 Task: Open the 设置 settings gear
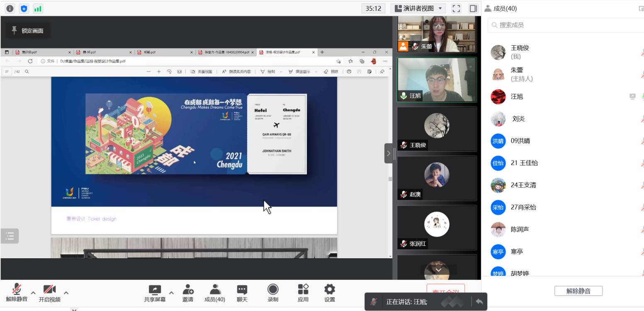coord(330,293)
